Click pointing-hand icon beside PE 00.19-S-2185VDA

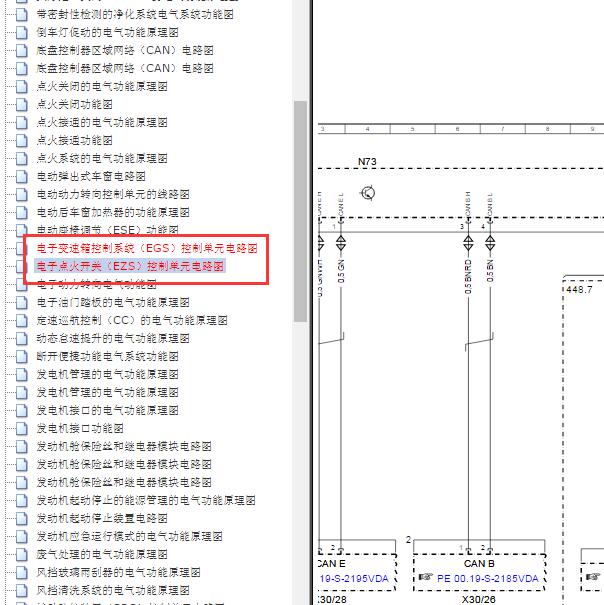(425, 577)
